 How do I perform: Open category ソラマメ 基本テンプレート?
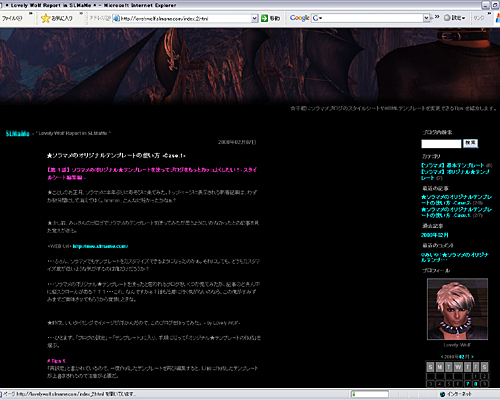[x=452, y=165]
